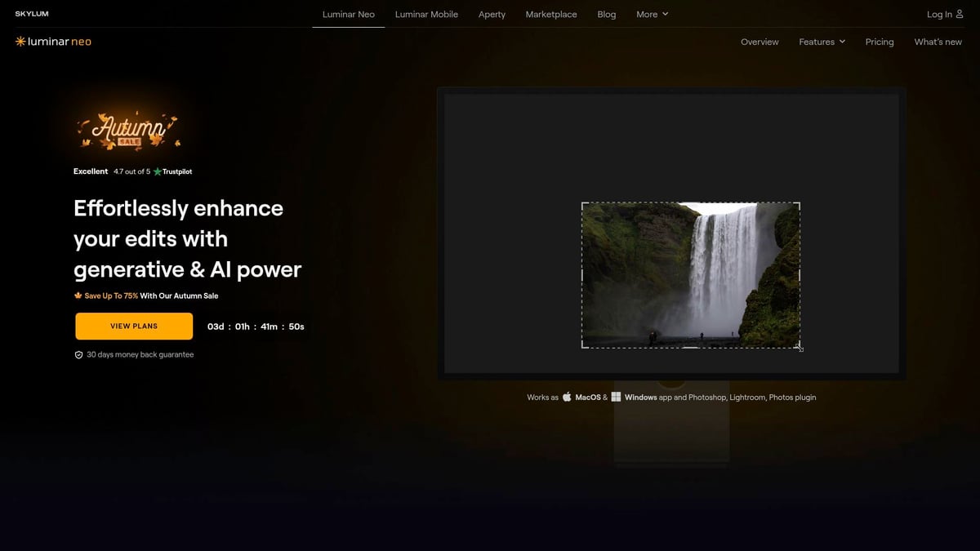This screenshot has width=980, height=551.
Task: Switch to the Blog section
Action: (606, 14)
